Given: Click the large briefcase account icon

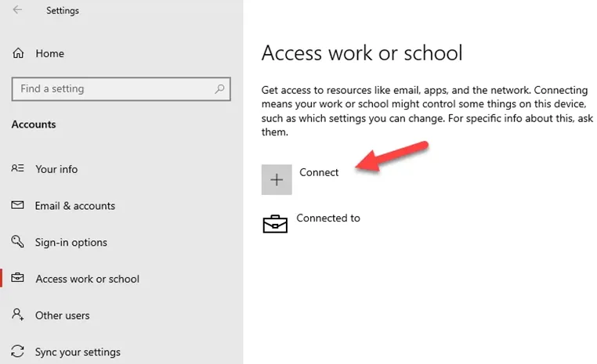Looking at the screenshot, I should (x=275, y=224).
